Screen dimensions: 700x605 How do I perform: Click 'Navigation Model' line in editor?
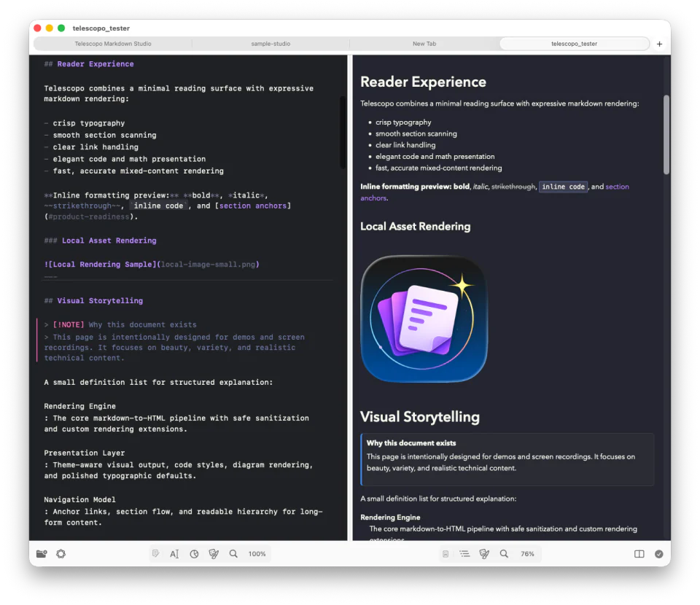point(79,500)
